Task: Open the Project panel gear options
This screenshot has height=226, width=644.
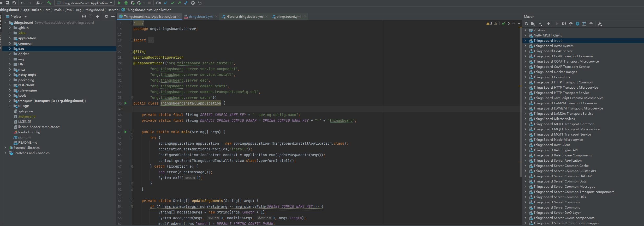Action: [106, 16]
